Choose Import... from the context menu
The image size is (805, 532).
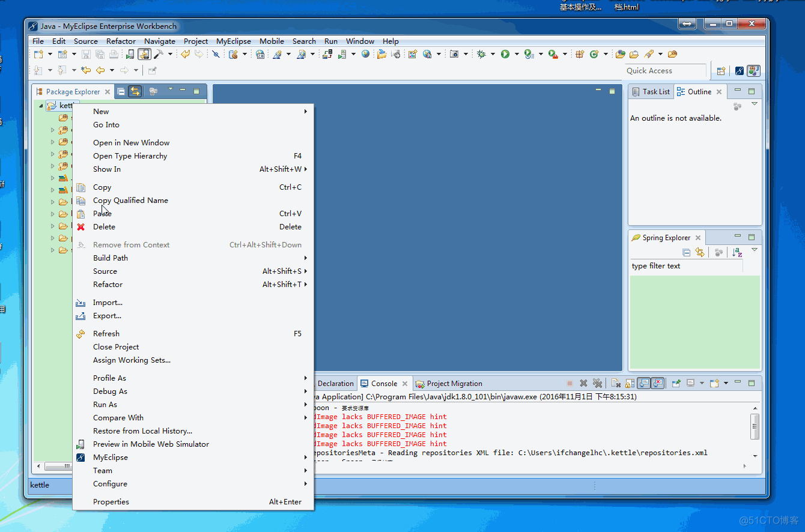(x=193, y=303)
